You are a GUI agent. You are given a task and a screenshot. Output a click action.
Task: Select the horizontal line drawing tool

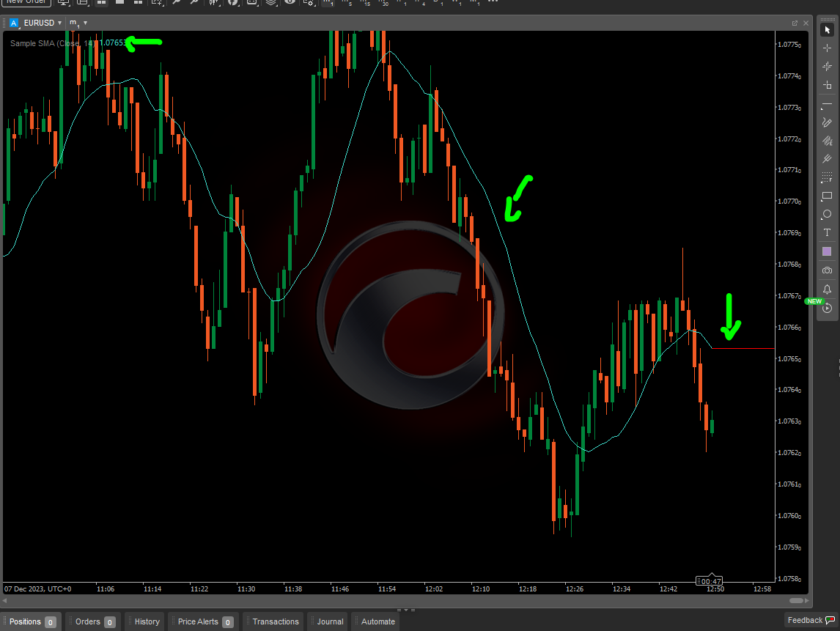(x=827, y=105)
